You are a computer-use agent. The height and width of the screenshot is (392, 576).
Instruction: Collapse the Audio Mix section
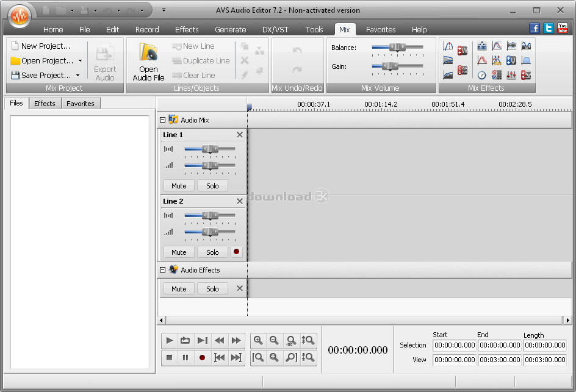(x=163, y=120)
